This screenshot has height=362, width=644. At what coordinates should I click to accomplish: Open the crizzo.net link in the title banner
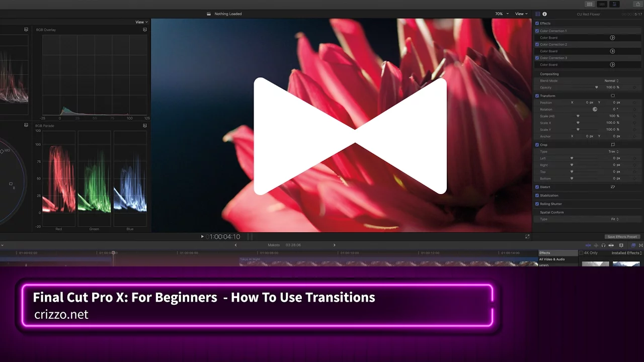point(61,315)
